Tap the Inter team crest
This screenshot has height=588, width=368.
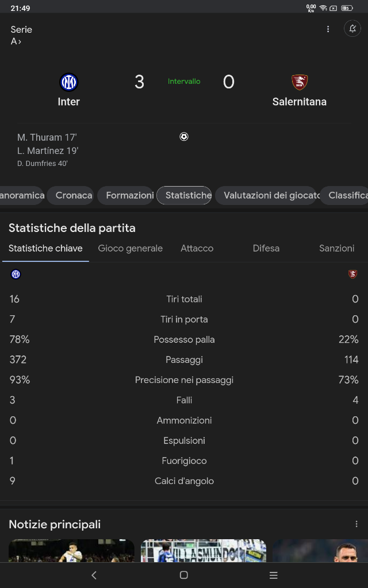[69, 82]
